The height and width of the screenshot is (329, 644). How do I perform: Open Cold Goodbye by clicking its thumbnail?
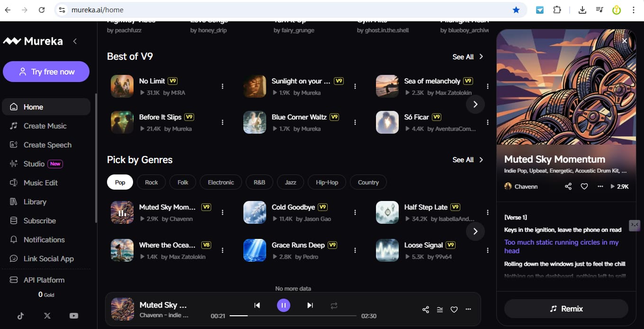(x=254, y=212)
